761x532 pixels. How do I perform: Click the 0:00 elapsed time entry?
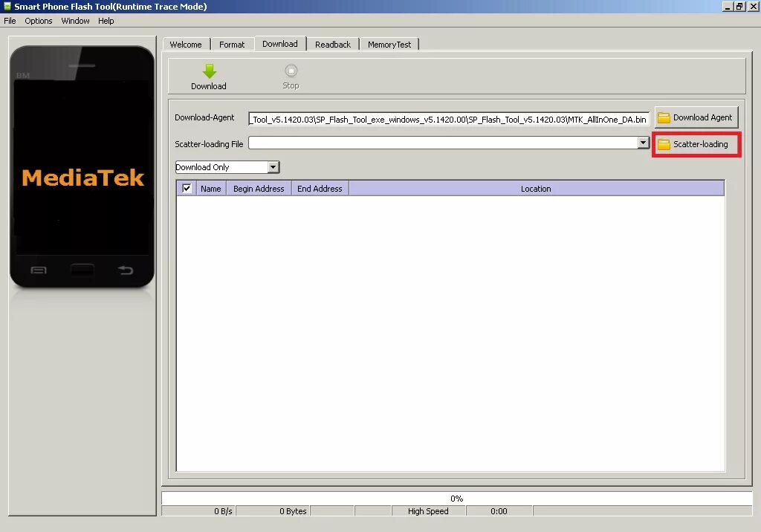(499, 511)
